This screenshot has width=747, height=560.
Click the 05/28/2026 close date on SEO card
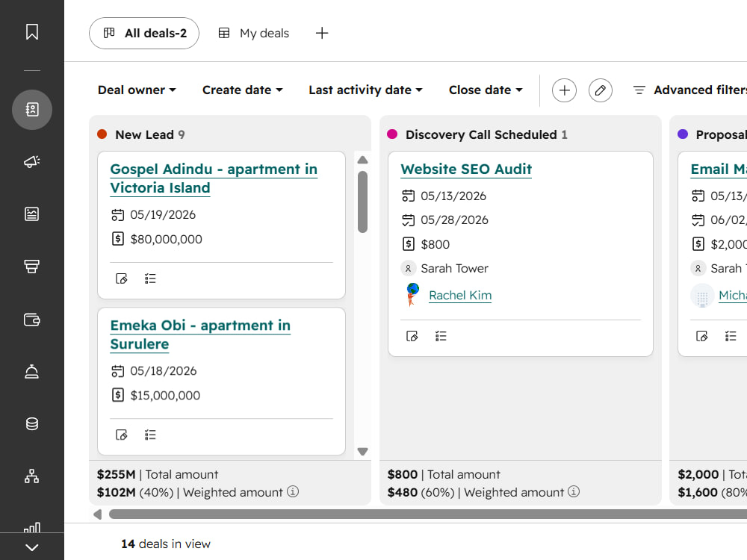[x=454, y=220]
